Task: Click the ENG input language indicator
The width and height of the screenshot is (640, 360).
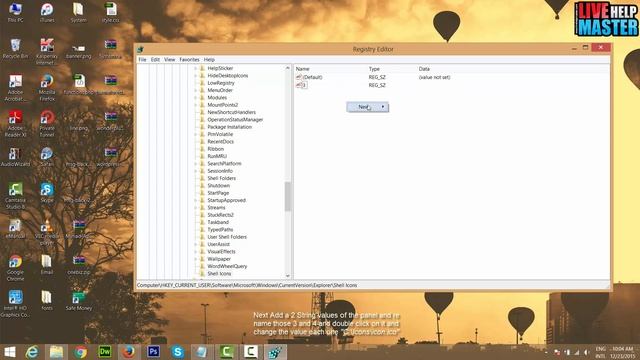Action: pos(600,349)
